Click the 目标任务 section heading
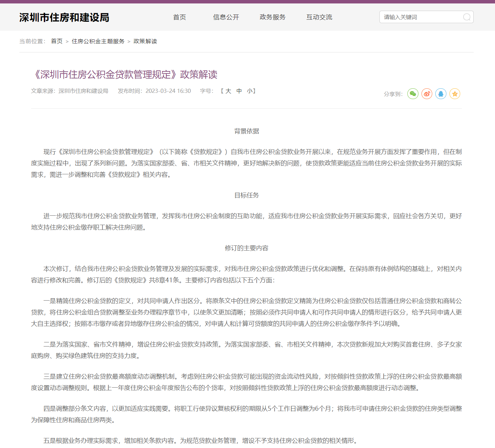 click(247, 195)
